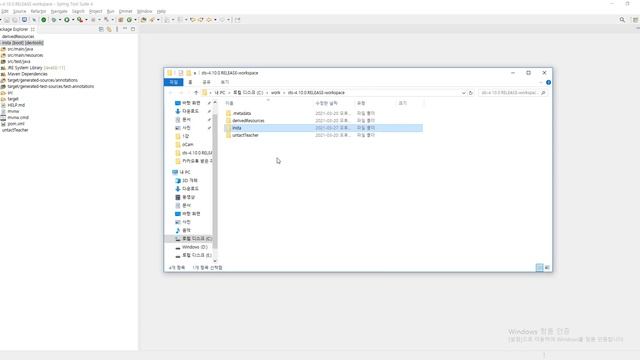Open the Help menu in STS

coord(161,11)
